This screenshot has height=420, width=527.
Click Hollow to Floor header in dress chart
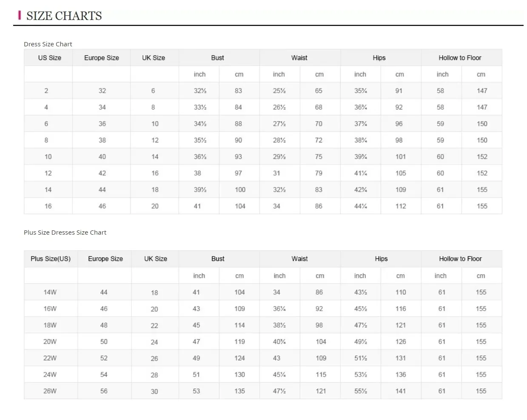[x=460, y=58]
